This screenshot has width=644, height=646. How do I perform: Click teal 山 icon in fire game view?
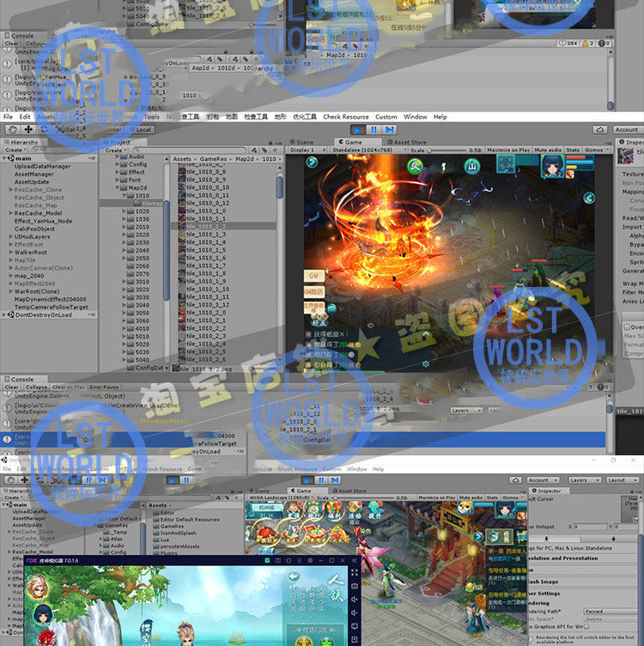(x=472, y=167)
